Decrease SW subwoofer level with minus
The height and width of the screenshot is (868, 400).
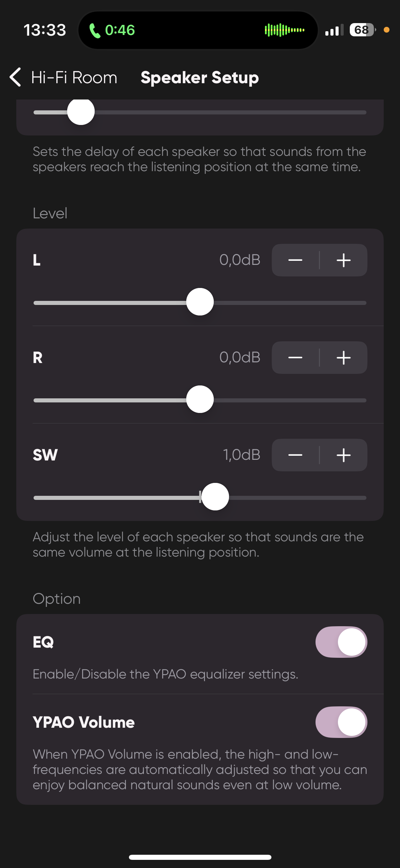pyautogui.click(x=295, y=455)
